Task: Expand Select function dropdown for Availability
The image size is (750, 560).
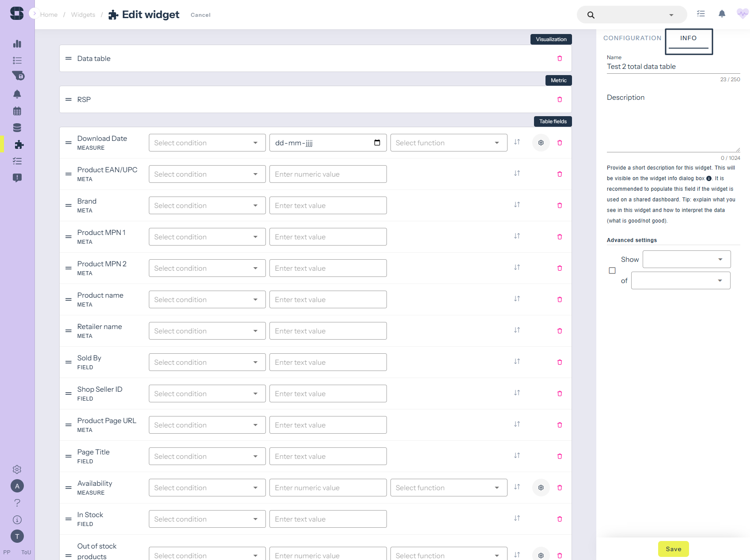Action: pyautogui.click(x=448, y=488)
